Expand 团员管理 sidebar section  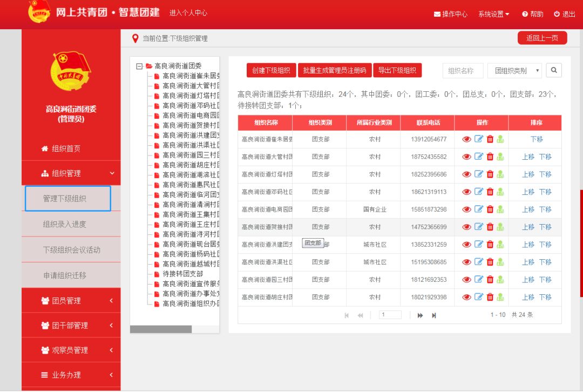tap(71, 301)
